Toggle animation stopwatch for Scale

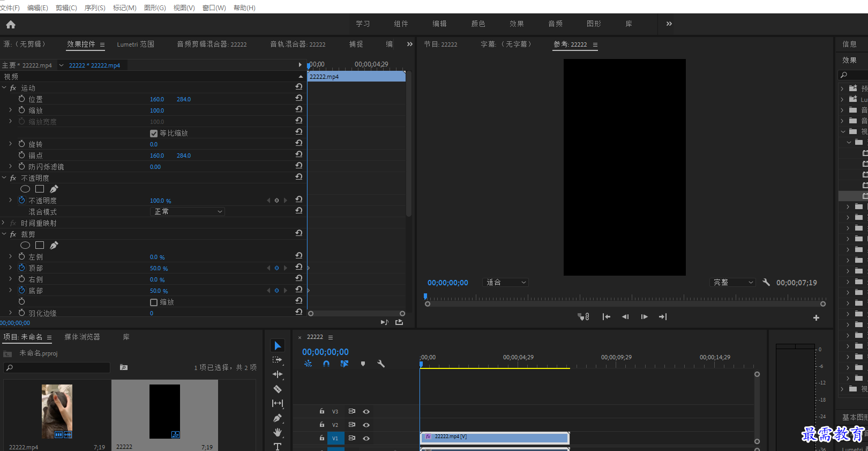(22, 110)
